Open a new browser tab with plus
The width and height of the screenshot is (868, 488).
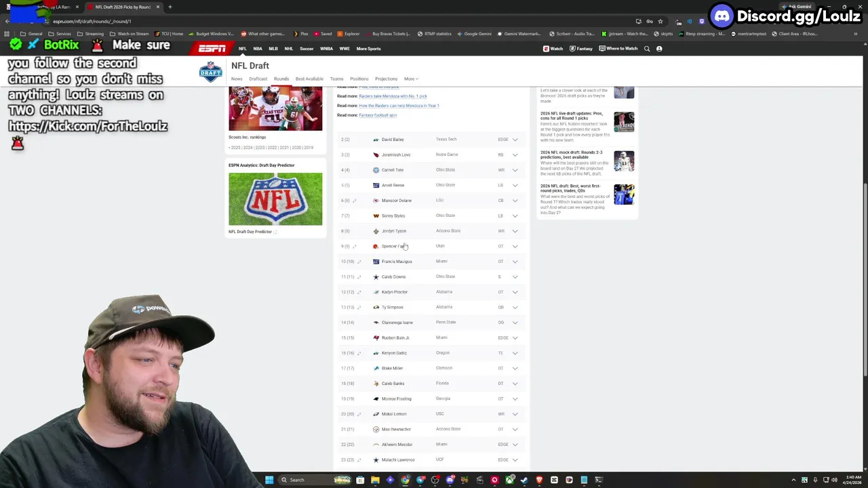[x=170, y=7]
